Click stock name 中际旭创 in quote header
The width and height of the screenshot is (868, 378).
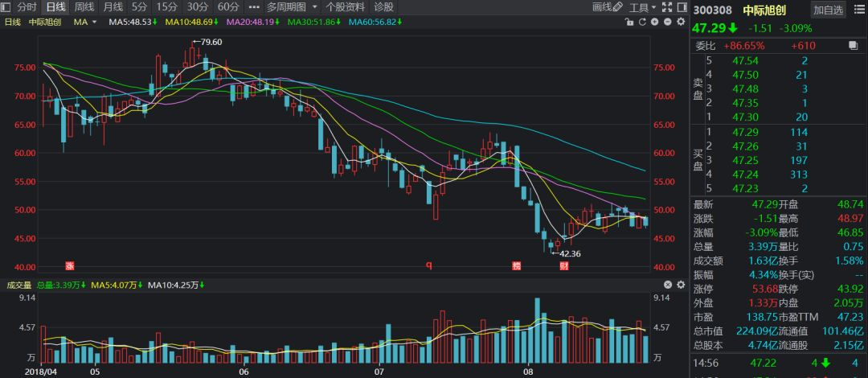[764, 10]
